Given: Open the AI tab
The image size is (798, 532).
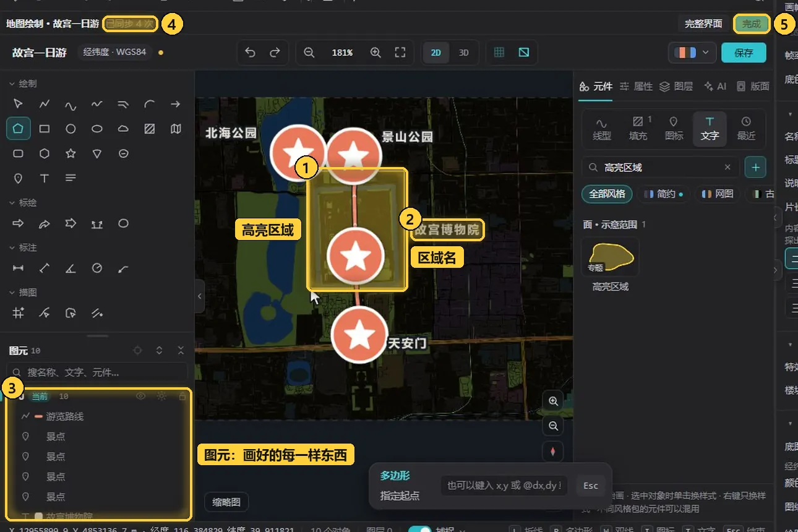Looking at the screenshot, I should (x=715, y=87).
